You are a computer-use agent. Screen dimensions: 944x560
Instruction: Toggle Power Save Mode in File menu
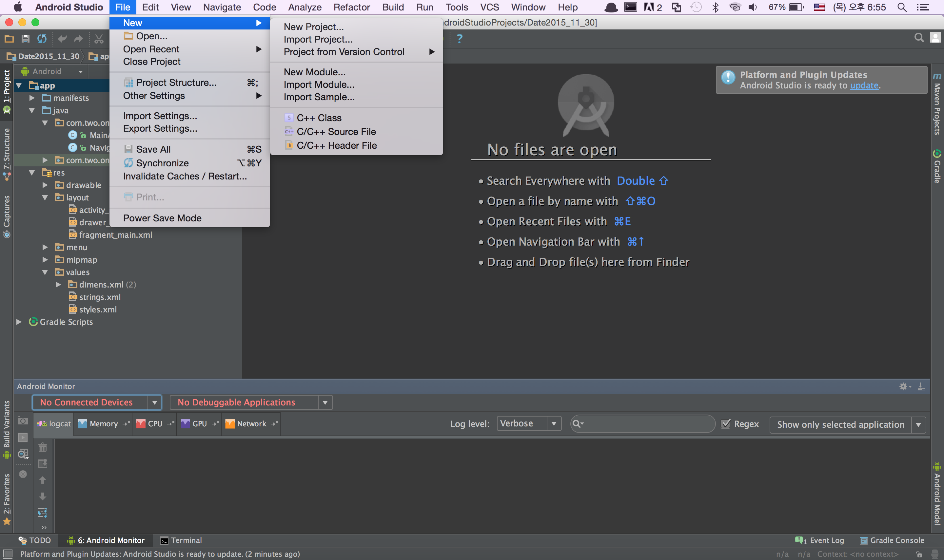pyautogui.click(x=162, y=218)
